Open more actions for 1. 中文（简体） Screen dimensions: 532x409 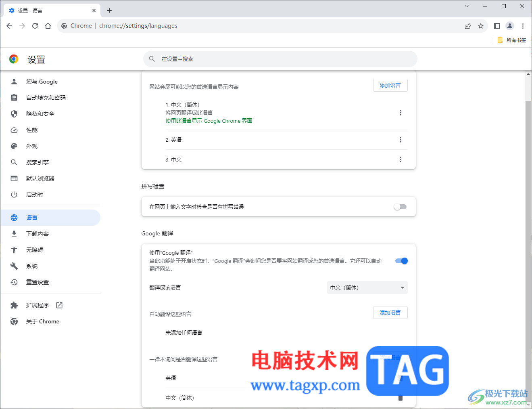click(x=401, y=113)
